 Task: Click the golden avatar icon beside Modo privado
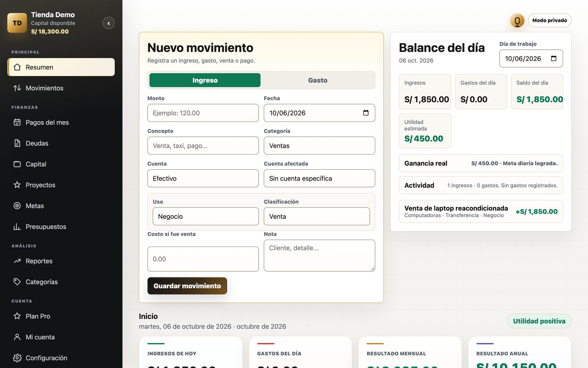coord(517,21)
